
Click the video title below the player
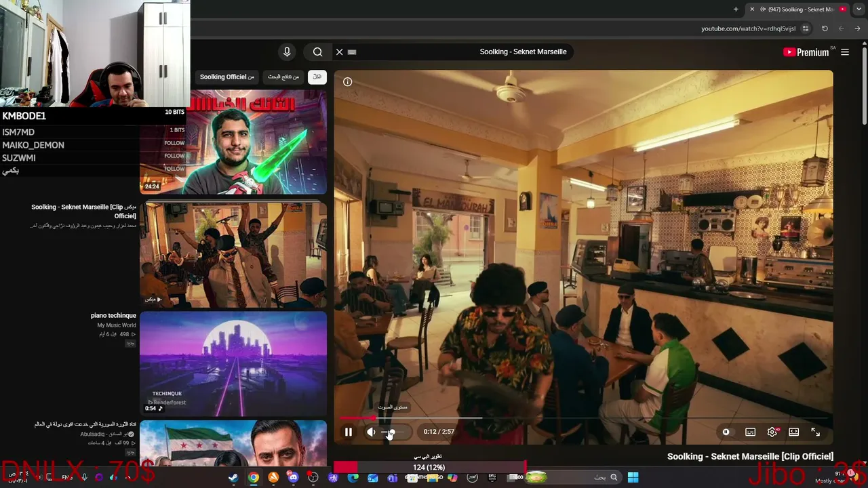click(x=750, y=456)
